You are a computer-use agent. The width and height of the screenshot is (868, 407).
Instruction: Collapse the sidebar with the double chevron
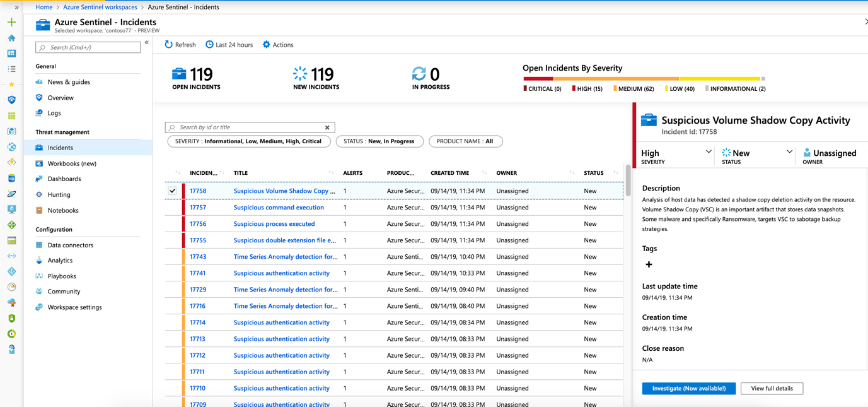147,43
